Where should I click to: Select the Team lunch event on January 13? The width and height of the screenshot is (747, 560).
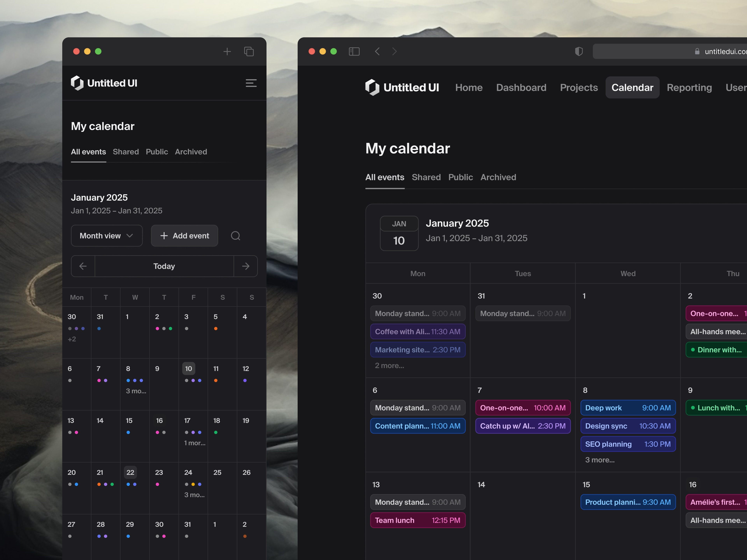pos(418,520)
